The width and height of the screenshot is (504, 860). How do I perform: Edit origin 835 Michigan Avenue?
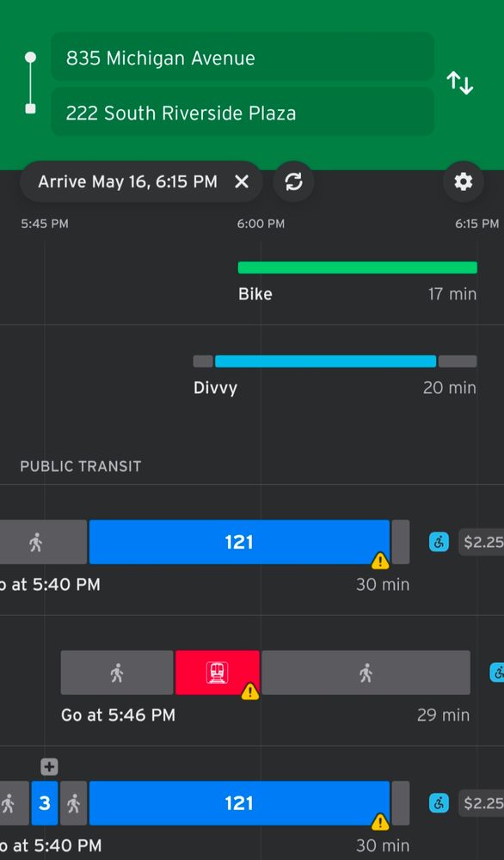tap(243, 58)
